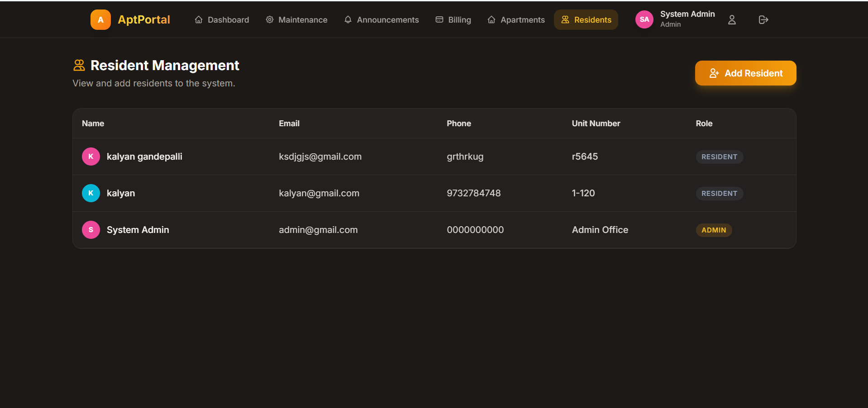This screenshot has width=868, height=408.
Task: Open the user profile icon
Action: click(732, 19)
